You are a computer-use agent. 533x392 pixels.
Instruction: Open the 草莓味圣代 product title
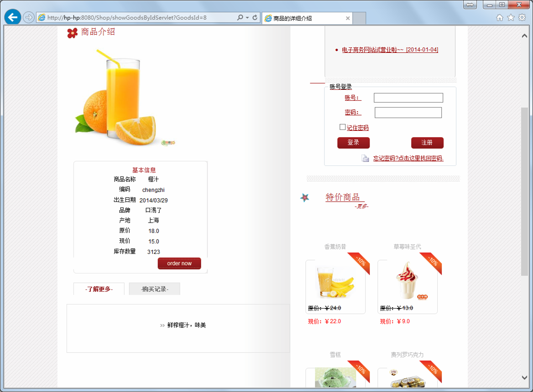(x=407, y=247)
